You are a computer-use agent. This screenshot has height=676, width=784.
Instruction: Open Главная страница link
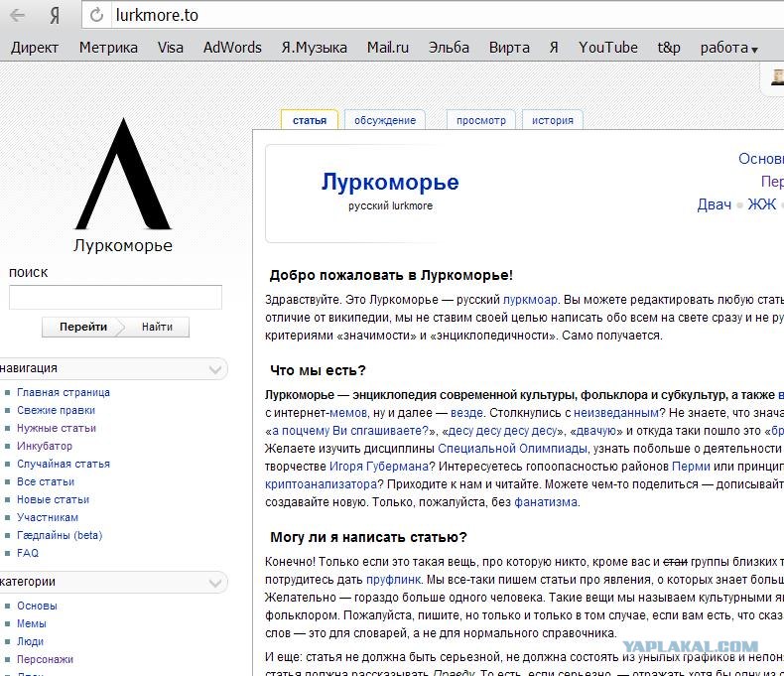click(x=64, y=392)
